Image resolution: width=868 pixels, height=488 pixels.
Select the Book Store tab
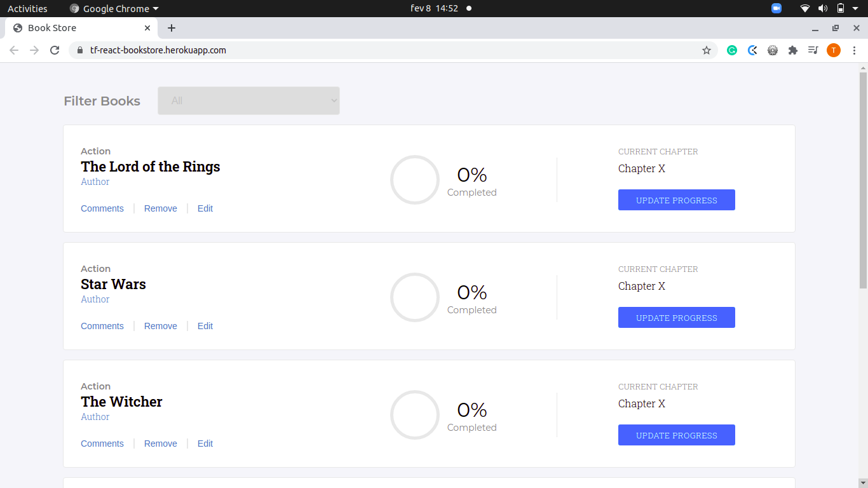pos(81,28)
